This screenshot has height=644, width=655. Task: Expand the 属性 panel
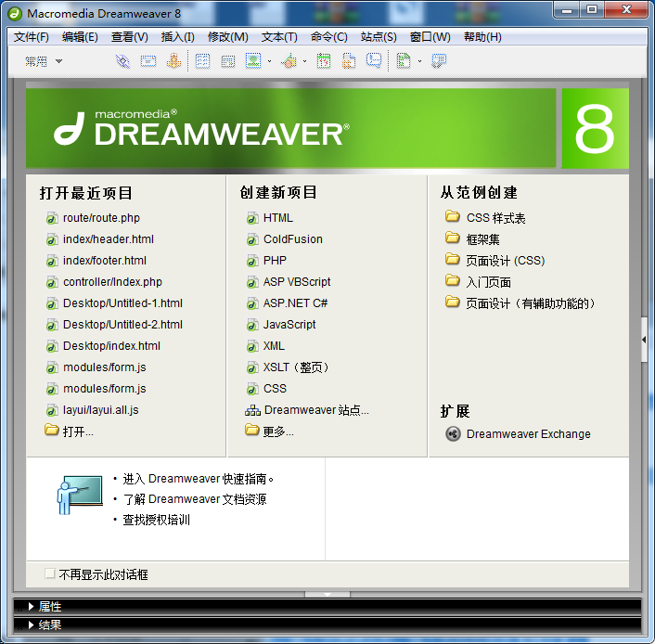point(50,606)
